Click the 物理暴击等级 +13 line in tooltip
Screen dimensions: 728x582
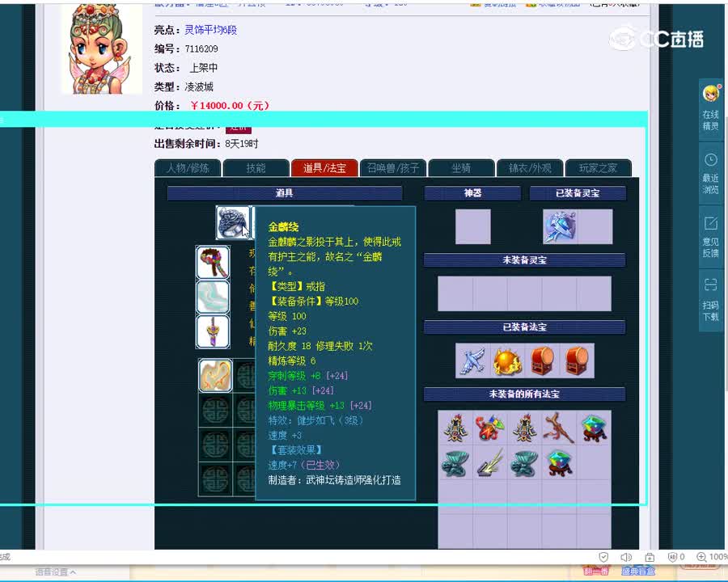pyautogui.click(x=320, y=405)
